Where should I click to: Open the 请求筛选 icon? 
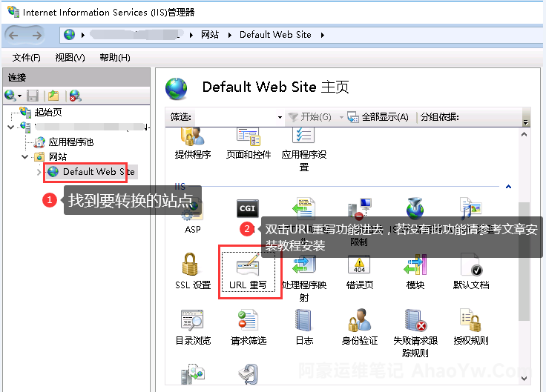pyautogui.click(x=248, y=322)
